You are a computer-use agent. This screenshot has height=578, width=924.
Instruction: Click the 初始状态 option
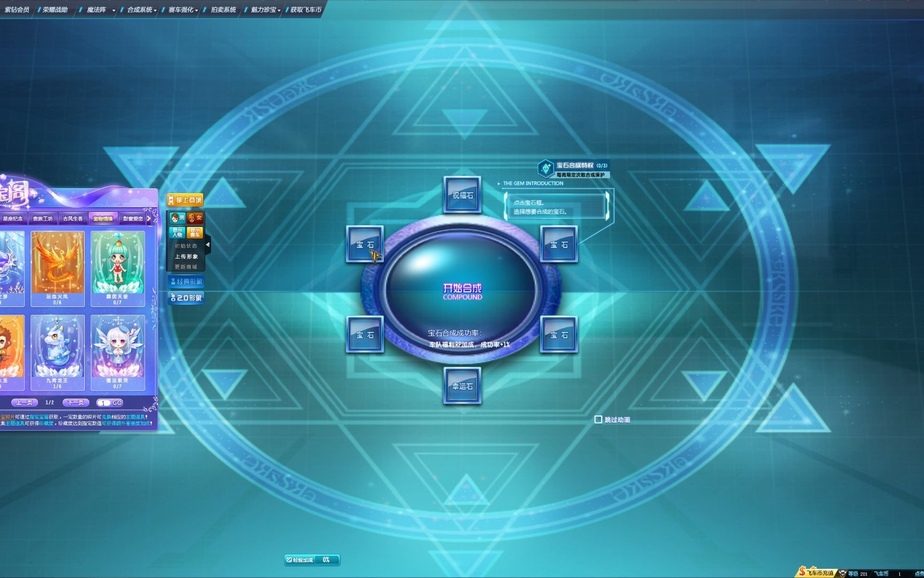(x=186, y=246)
